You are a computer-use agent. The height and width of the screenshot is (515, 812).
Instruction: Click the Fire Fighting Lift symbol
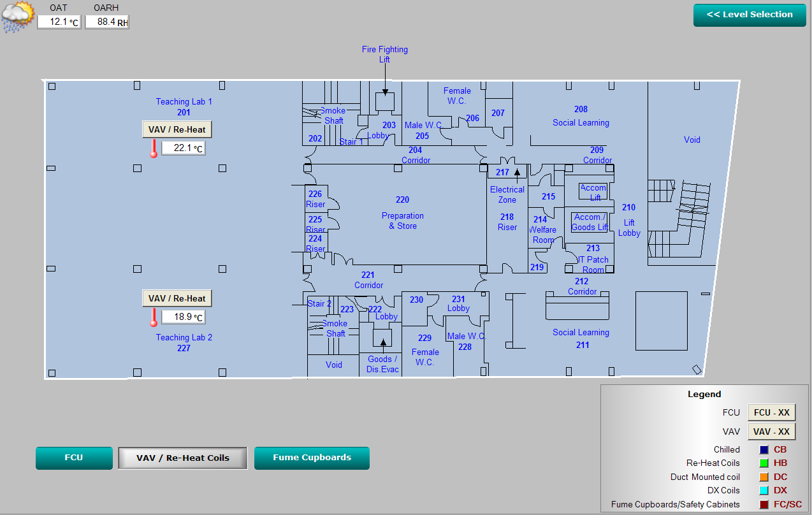coord(385,101)
